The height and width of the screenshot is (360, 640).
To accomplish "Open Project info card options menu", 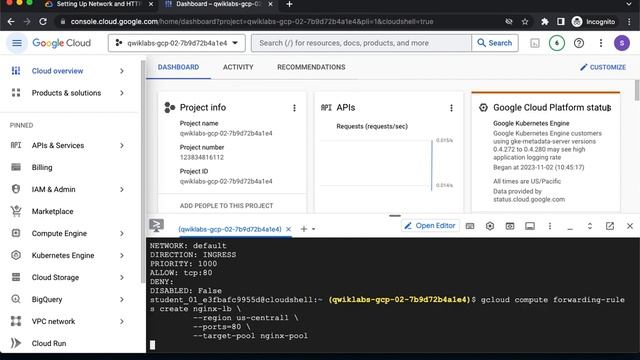I will 294,108.
